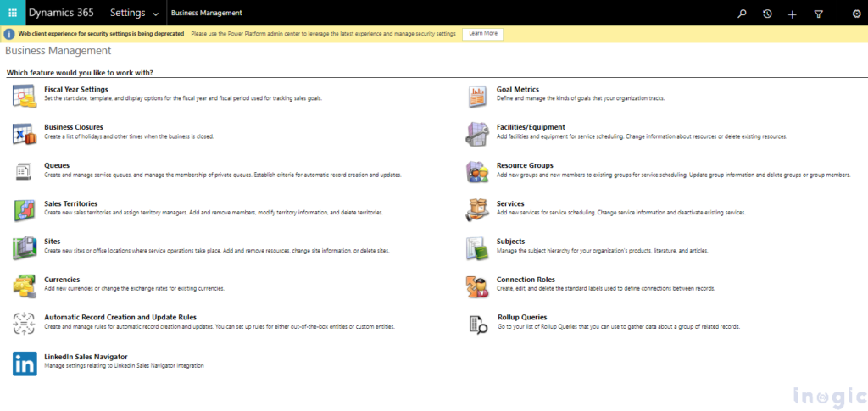Open the Business Closures link

(73, 127)
